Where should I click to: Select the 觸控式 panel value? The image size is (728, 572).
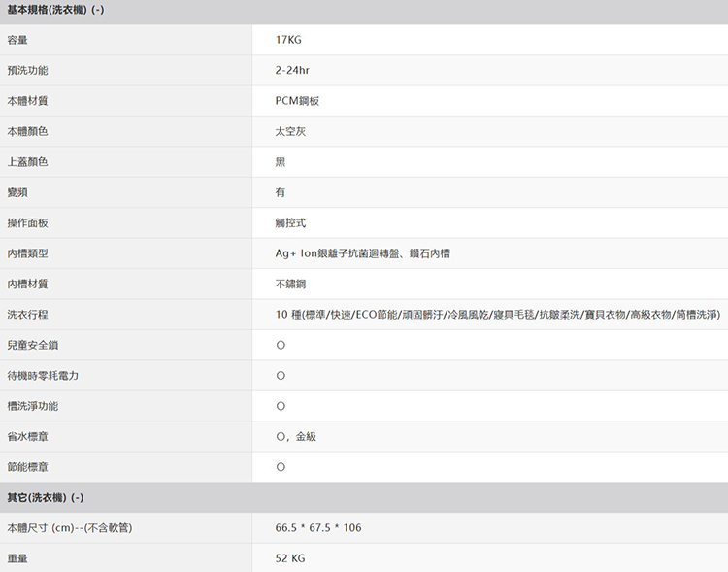pyautogui.click(x=291, y=223)
